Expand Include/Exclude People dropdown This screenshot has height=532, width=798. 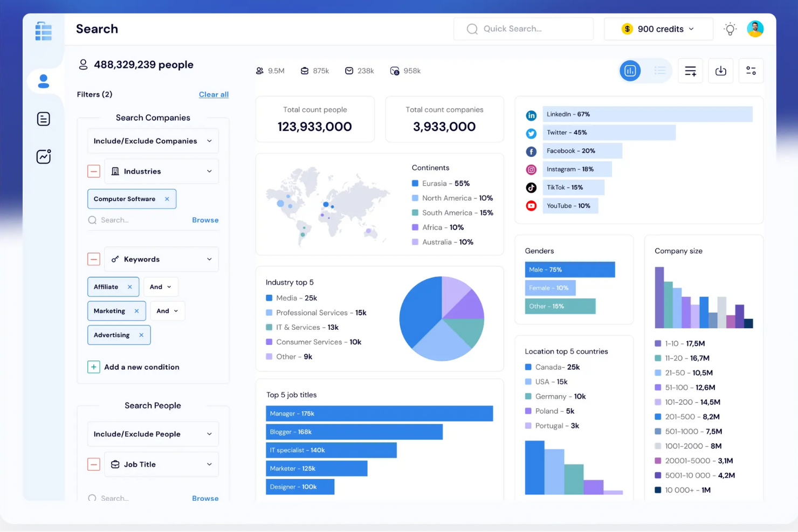(x=153, y=434)
